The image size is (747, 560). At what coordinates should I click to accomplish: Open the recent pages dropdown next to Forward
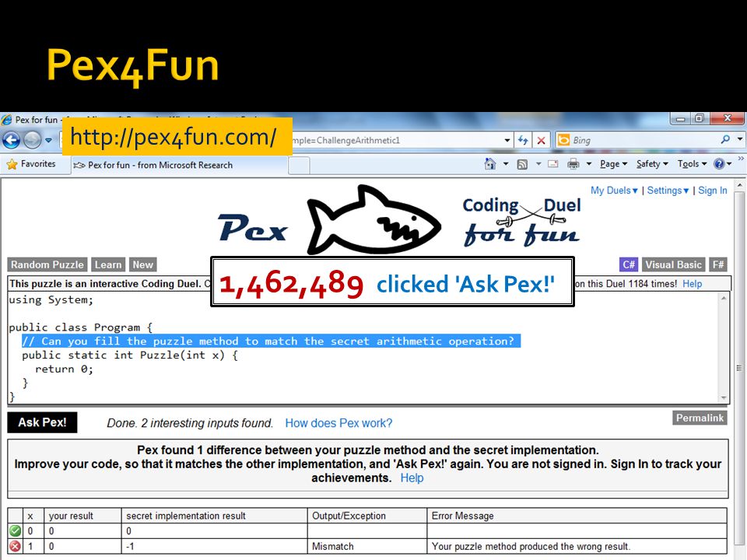click(48, 141)
